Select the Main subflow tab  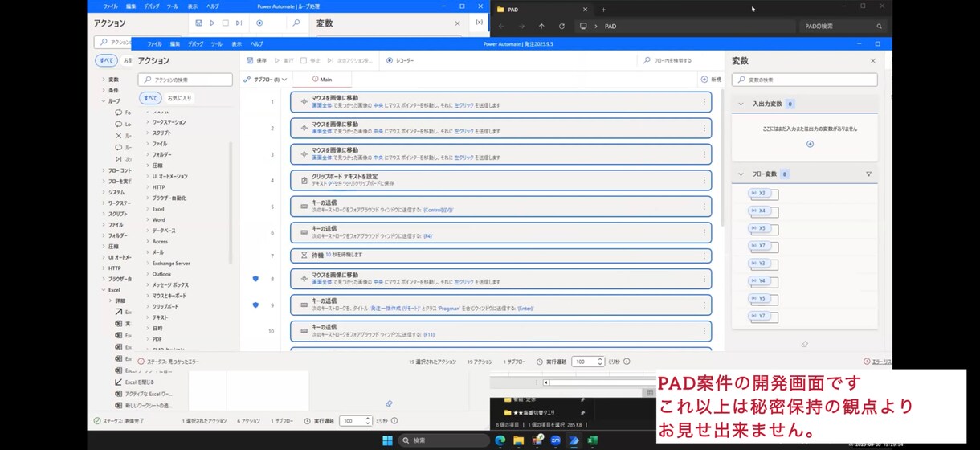pyautogui.click(x=321, y=80)
